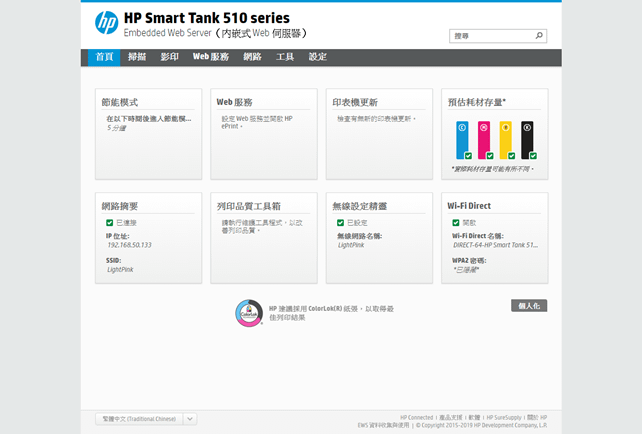This screenshot has height=434, width=642.
Task: Click the green check next to 已設定
Action: 340,223
